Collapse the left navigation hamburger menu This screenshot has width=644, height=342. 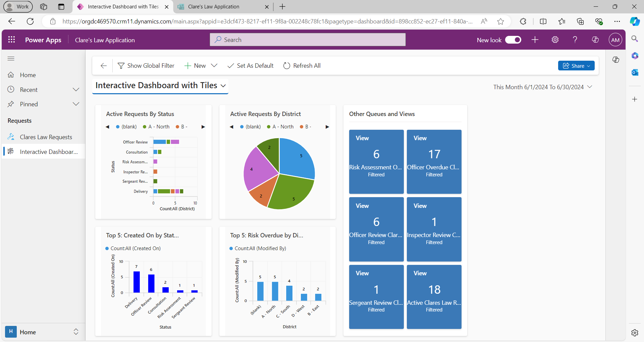[x=11, y=59]
